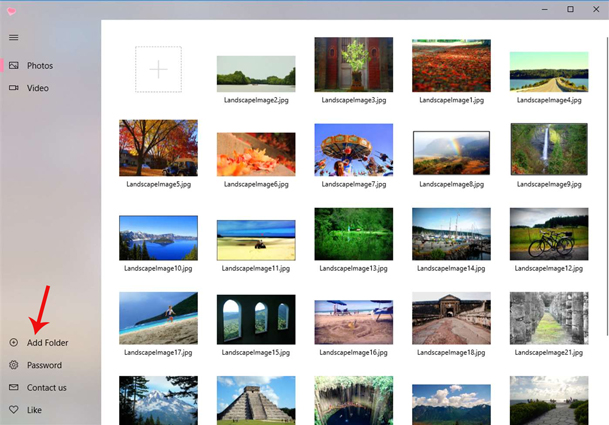Open LandscapeImage6.jpg orange leaves thumbnail

[x=256, y=154]
